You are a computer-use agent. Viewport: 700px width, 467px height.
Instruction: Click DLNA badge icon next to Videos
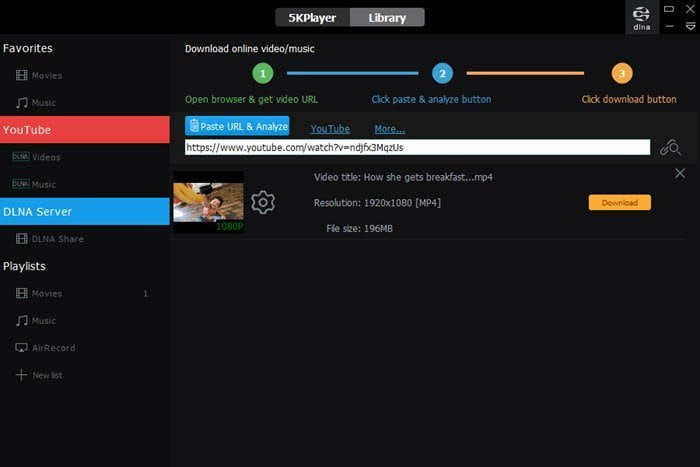21,156
